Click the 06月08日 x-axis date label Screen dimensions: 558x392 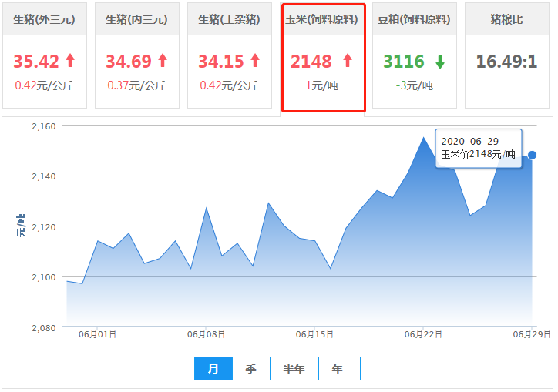(x=207, y=334)
